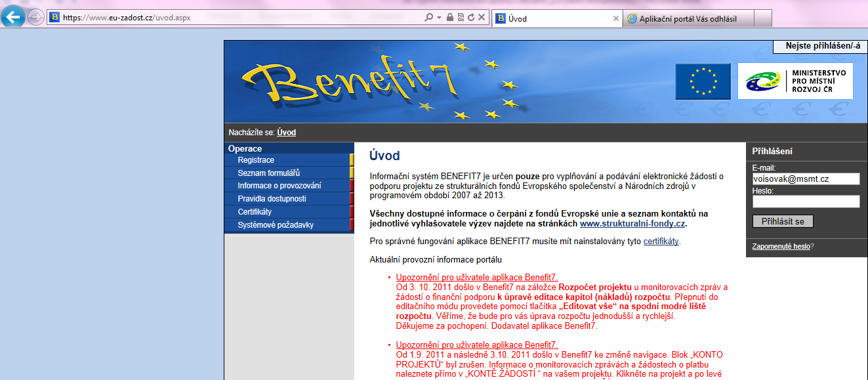Image resolution: width=868 pixels, height=380 pixels.
Task: Click the Ministerstvo pro místní rozvoj ČR logo
Action: (795, 81)
